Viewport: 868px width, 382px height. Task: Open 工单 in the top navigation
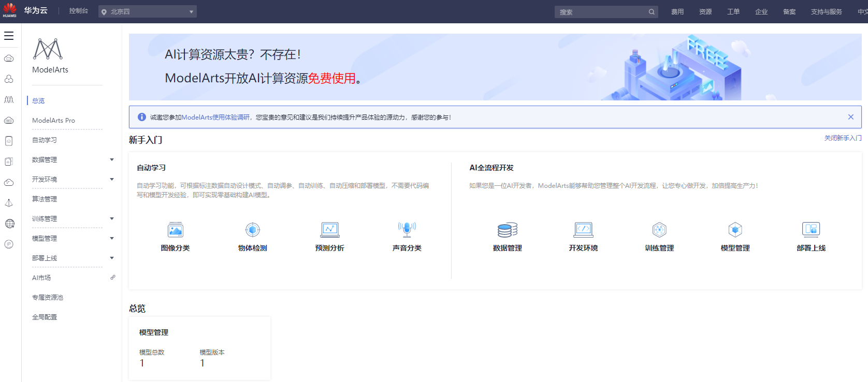pos(733,12)
